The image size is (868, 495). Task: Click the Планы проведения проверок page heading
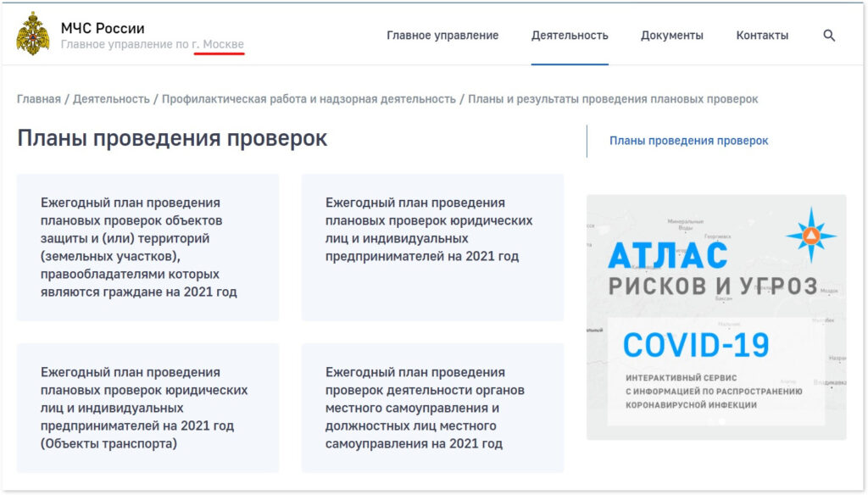[x=172, y=138]
